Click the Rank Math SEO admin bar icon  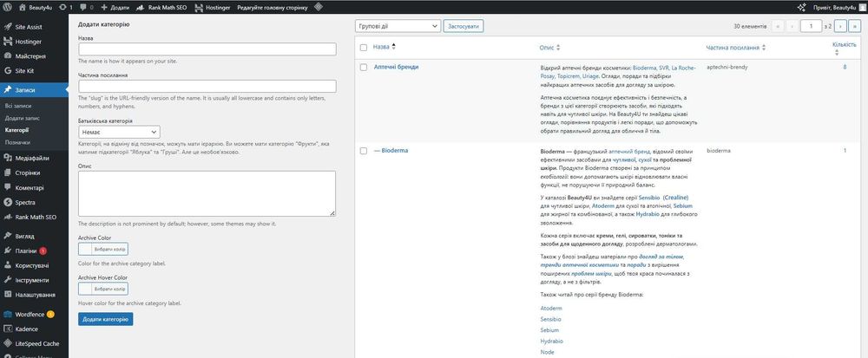pyautogui.click(x=141, y=6)
